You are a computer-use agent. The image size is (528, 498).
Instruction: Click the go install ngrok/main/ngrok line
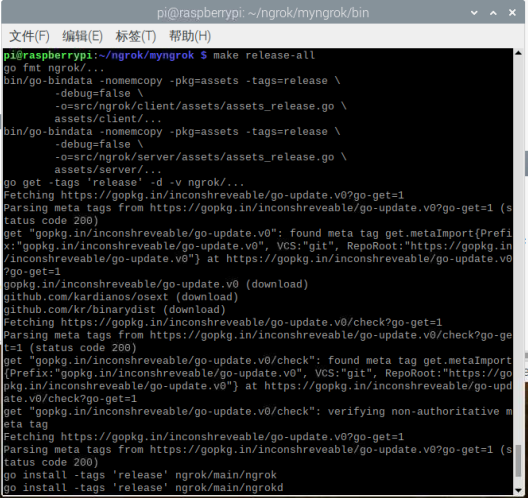click(140, 475)
